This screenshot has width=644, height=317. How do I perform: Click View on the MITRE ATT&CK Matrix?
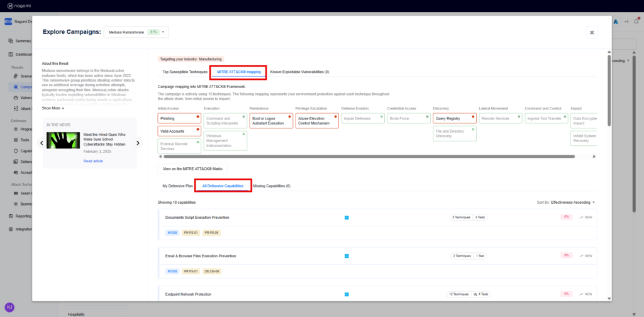click(192, 169)
